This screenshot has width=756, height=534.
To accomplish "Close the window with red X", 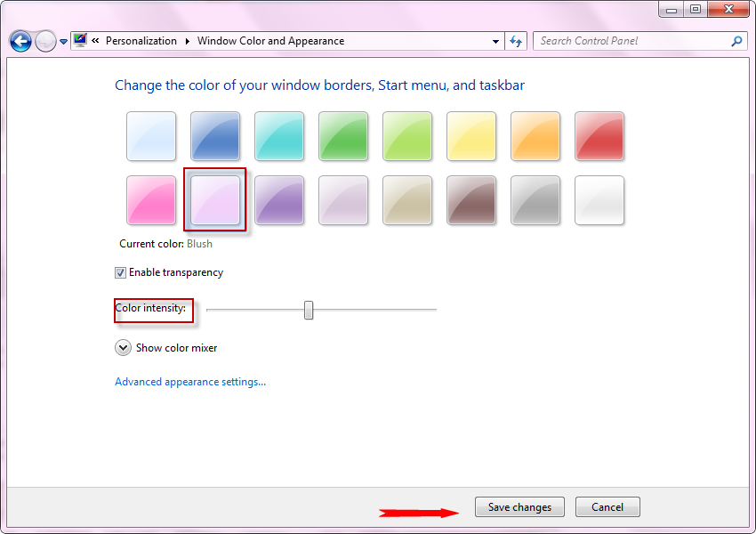I will 728,9.
